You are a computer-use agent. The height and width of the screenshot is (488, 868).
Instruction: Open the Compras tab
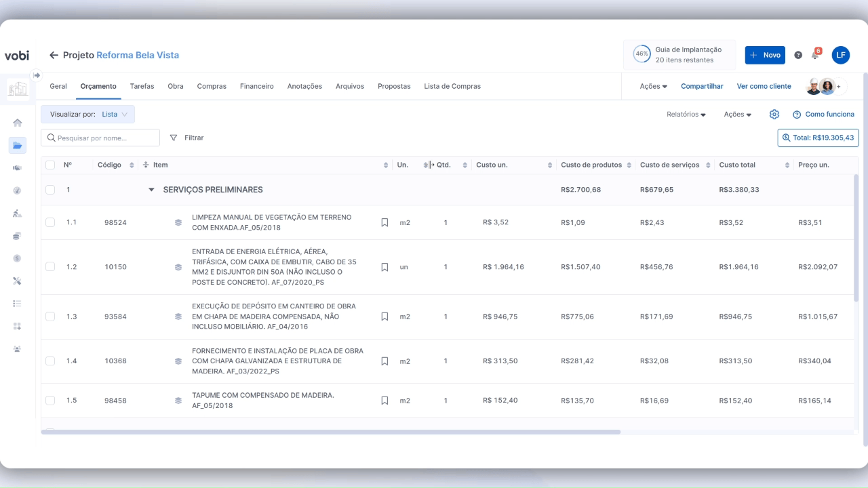click(x=212, y=86)
